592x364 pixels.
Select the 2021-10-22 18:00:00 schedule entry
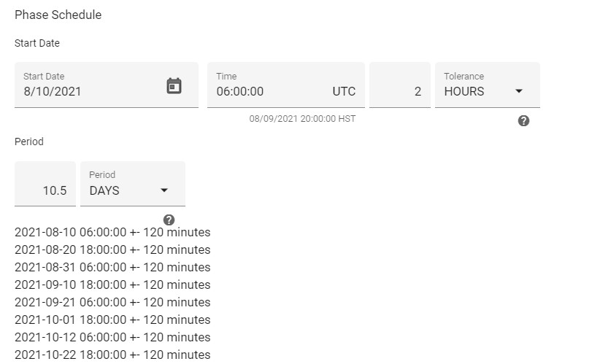pyautogui.click(x=112, y=355)
